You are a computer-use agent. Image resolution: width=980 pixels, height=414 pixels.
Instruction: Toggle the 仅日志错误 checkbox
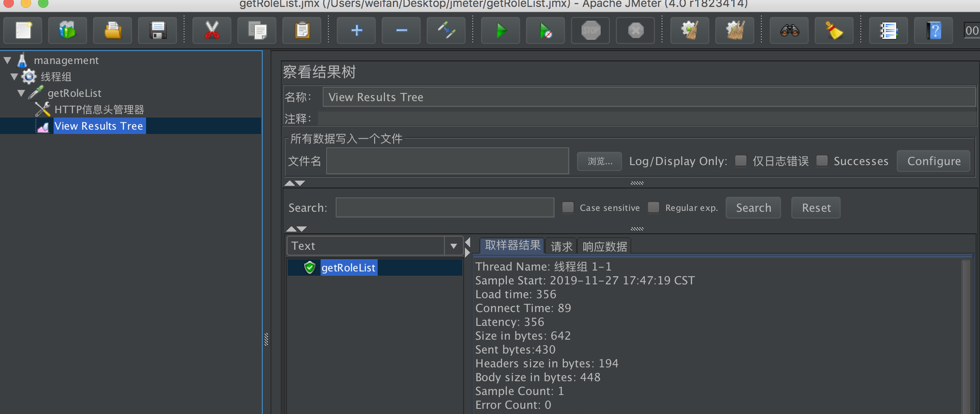pos(741,161)
